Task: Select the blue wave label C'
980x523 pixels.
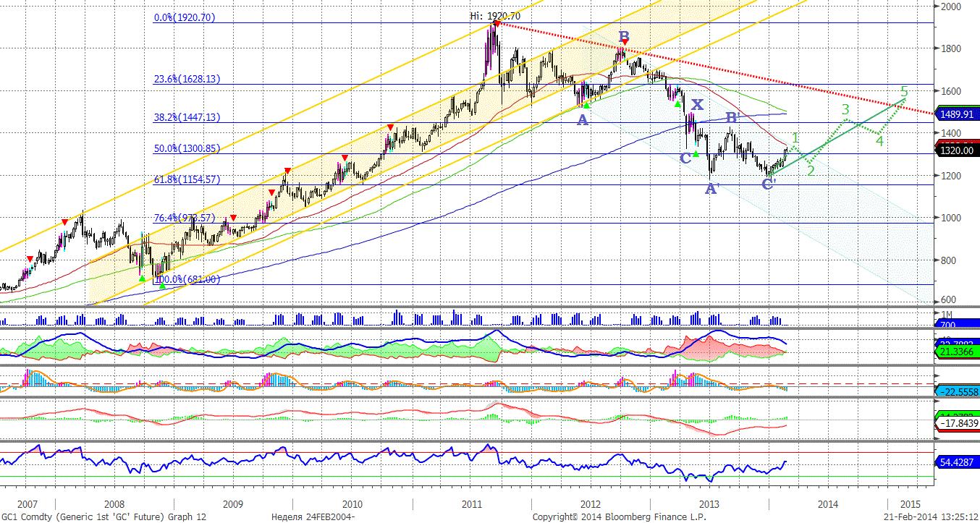Action: tap(769, 184)
